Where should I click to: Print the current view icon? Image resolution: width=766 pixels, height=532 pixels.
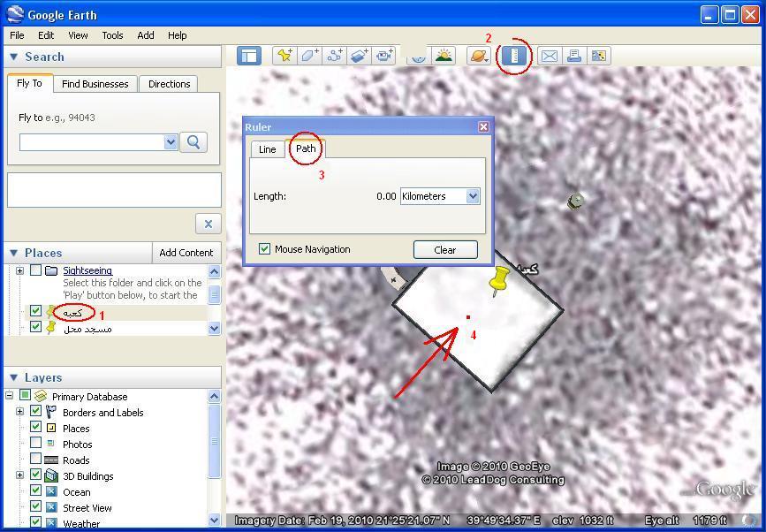pos(574,56)
